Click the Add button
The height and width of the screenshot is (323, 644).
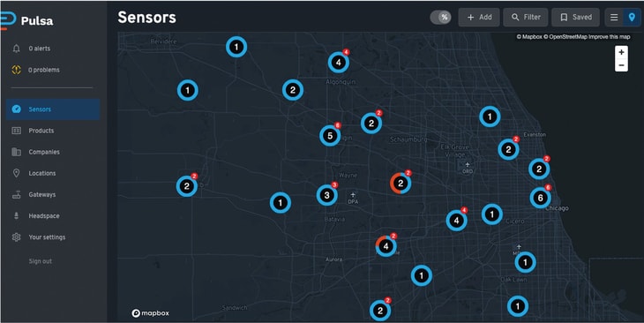(479, 18)
